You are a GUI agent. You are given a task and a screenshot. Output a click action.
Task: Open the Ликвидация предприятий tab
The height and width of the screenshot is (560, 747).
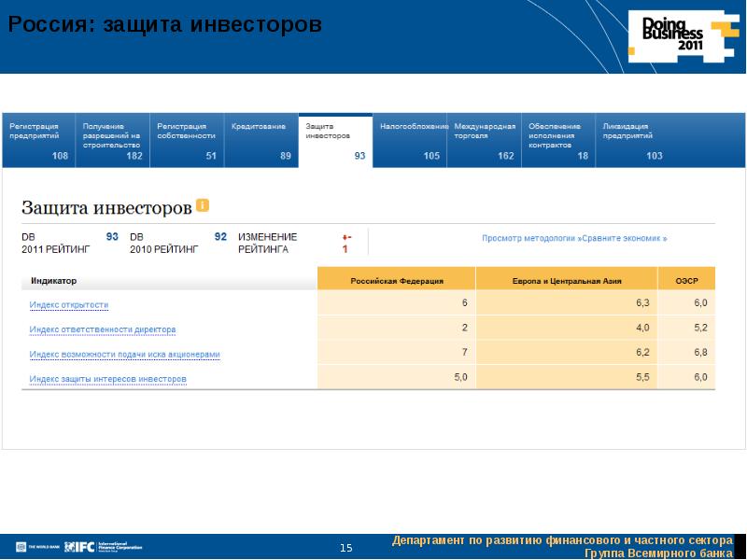click(x=631, y=141)
